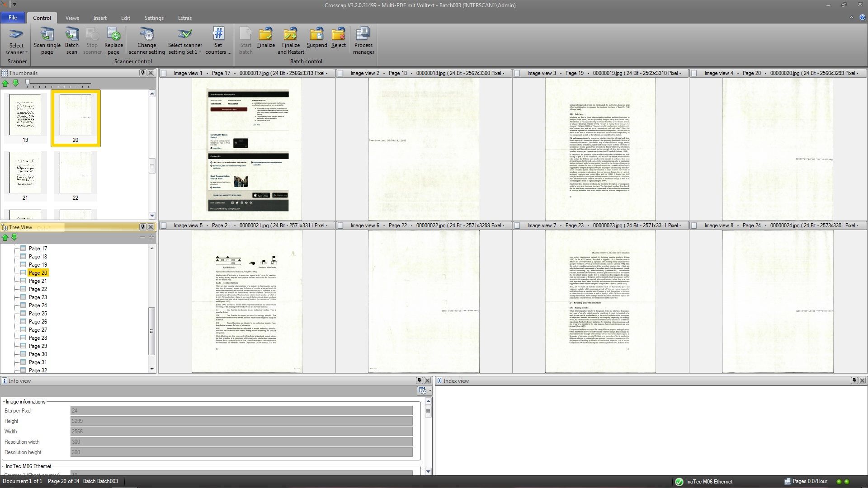
Task: Start a Batch scan
Action: 72,40
